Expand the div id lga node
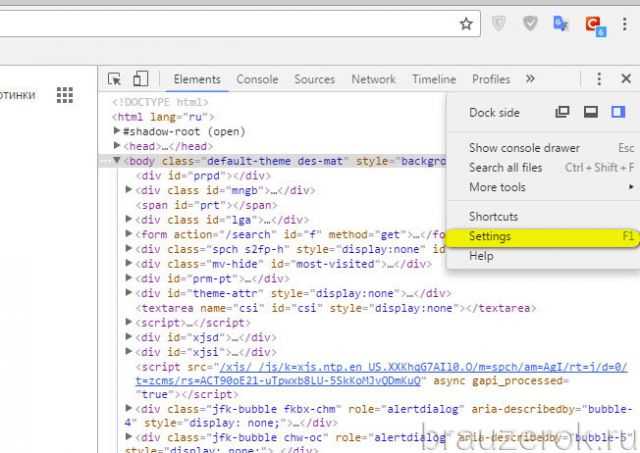640x453 pixels. coord(129,219)
